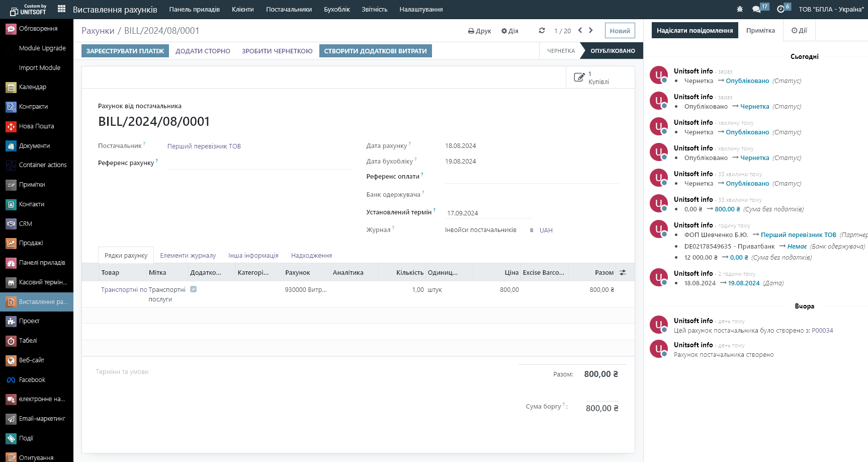Switch to Елементи журналу tab
Image resolution: width=868 pixels, height=462 pixels.
[x=188, y=256]
